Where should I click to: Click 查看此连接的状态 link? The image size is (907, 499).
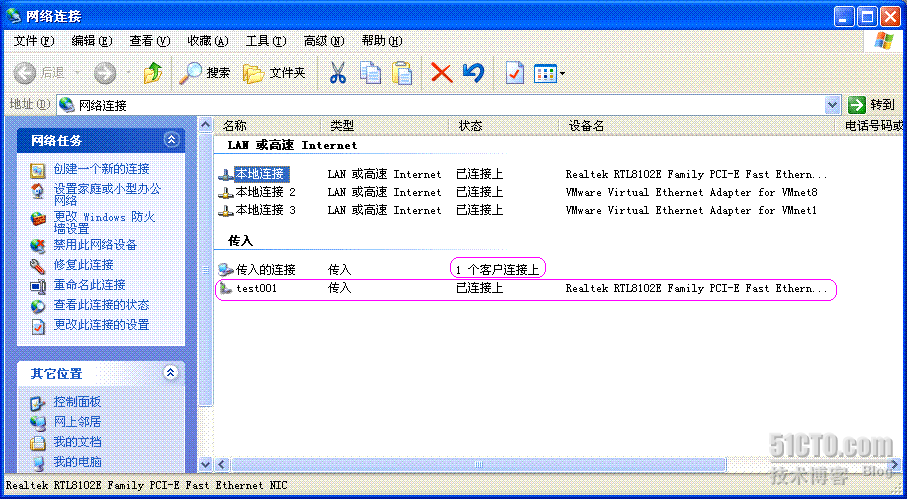101,305
